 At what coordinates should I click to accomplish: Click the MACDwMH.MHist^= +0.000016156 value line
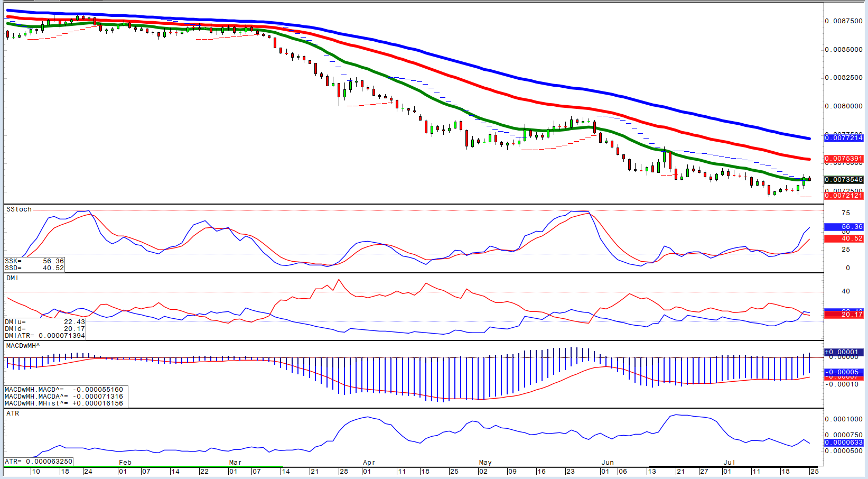64,403
